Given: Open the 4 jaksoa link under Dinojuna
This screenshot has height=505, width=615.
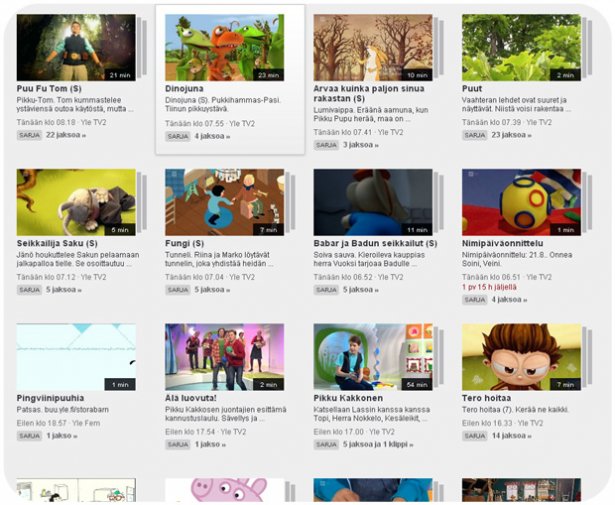Looking at the screenshot, I should [212, 136].
